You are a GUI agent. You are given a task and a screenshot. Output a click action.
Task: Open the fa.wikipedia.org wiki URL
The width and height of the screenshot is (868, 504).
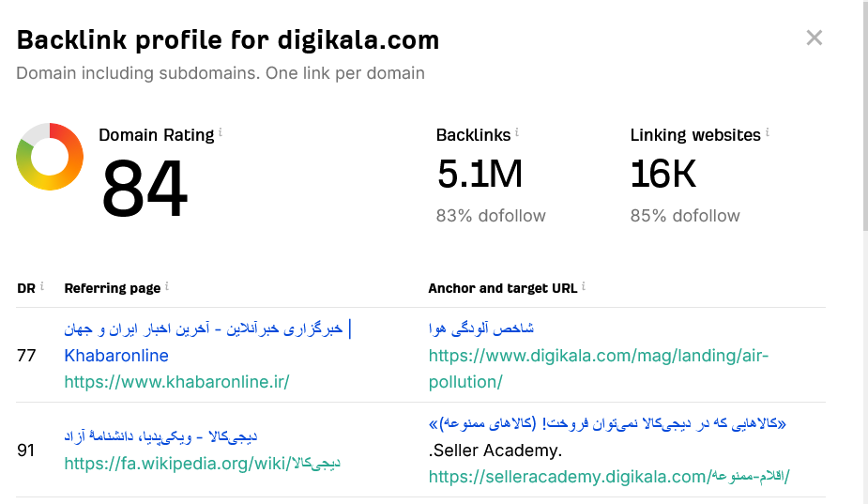(x=202, y=464)
